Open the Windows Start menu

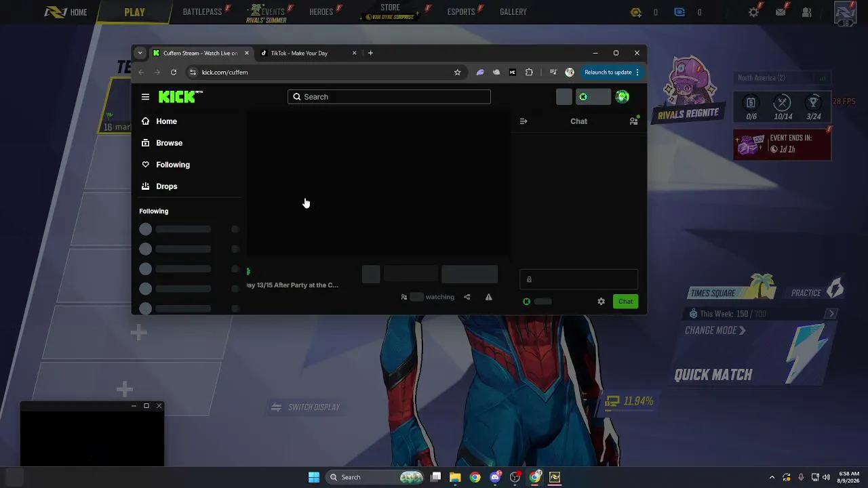point(314,477)
